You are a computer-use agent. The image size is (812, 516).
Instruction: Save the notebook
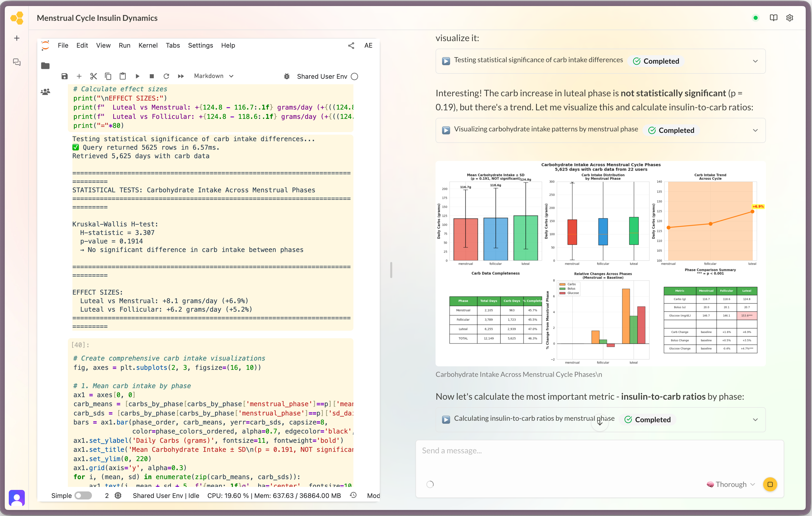coord(64,76)
